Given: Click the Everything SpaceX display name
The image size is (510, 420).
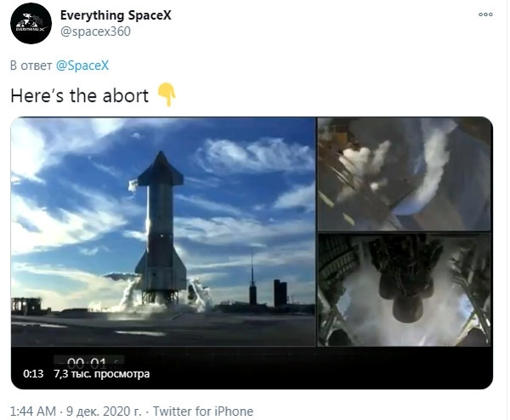Looking at the screenshot, I should coord(116,15).
